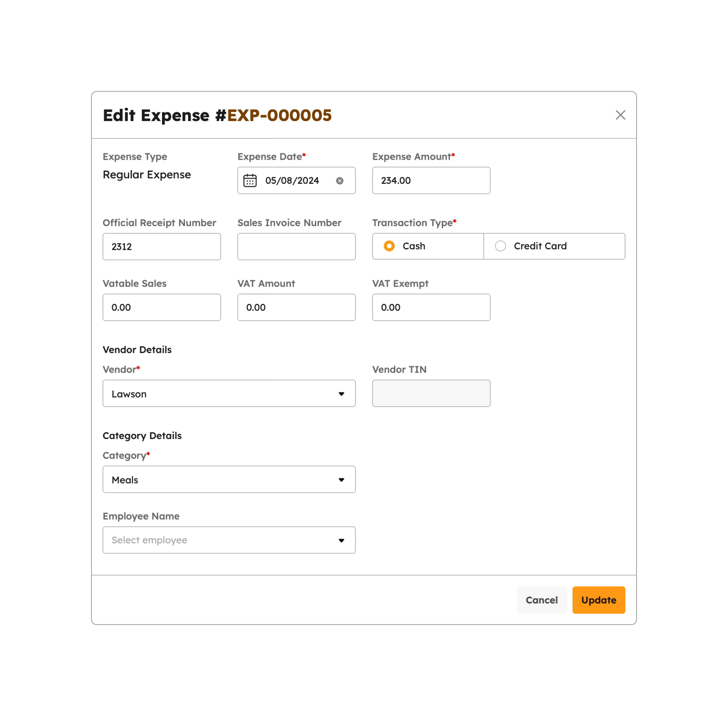
Task: Click the Expense Type label
Action: [x=135, y=157]
